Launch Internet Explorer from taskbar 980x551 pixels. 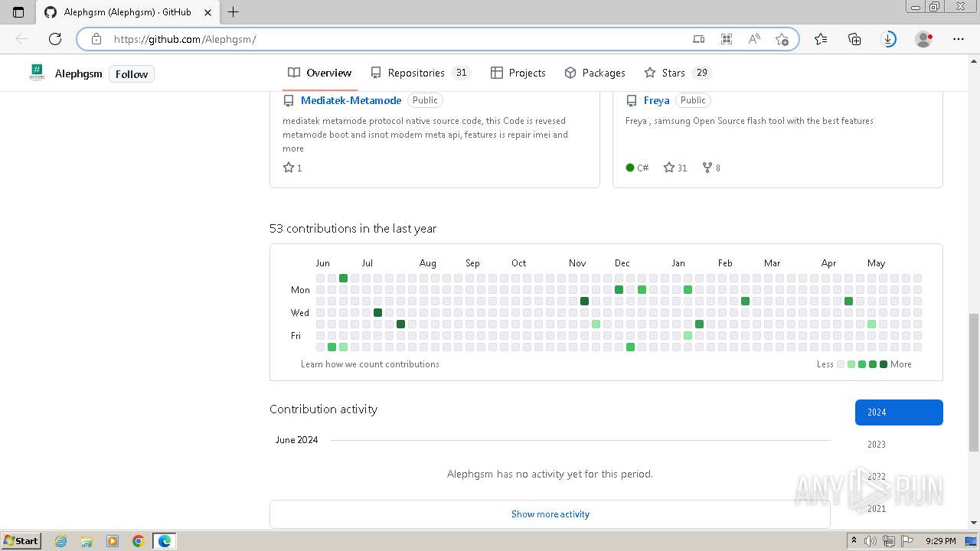[60, 541]
